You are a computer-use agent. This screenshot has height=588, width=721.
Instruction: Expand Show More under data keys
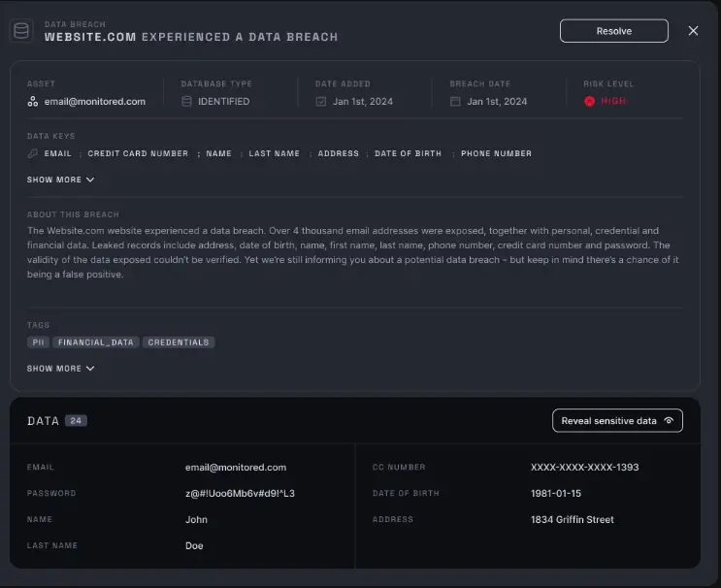(x=60, y=180)
